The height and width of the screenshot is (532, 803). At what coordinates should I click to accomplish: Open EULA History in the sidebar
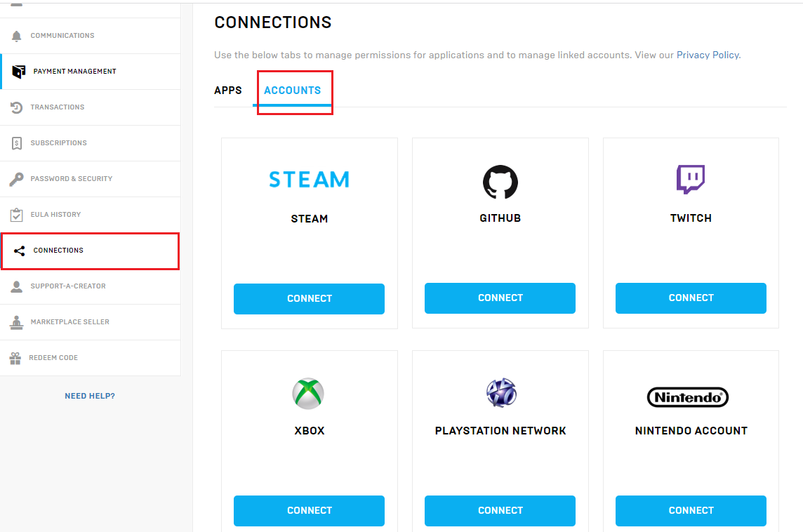click(x=55, y=215)
